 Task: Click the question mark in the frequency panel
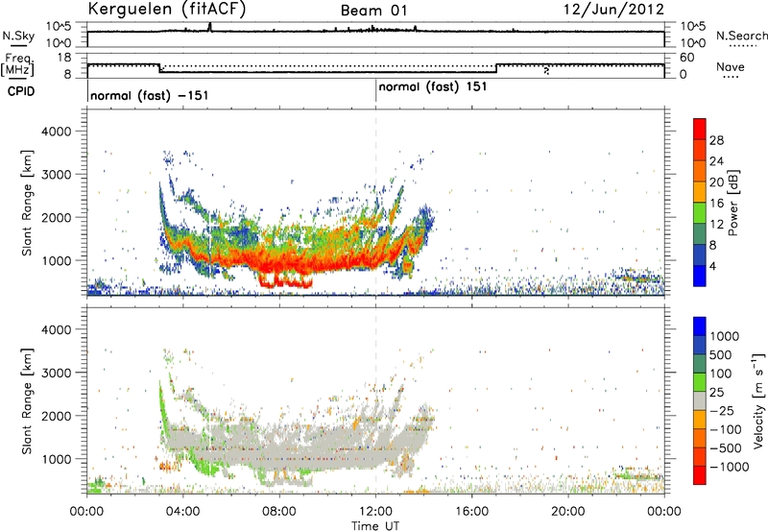(546, 71)
